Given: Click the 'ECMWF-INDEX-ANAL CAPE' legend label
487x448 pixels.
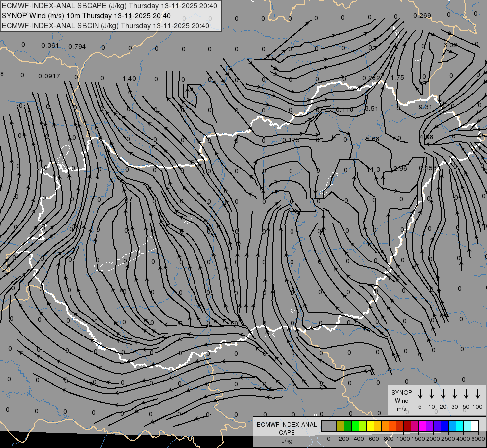Looking at the screenshot, I should 287,428.
